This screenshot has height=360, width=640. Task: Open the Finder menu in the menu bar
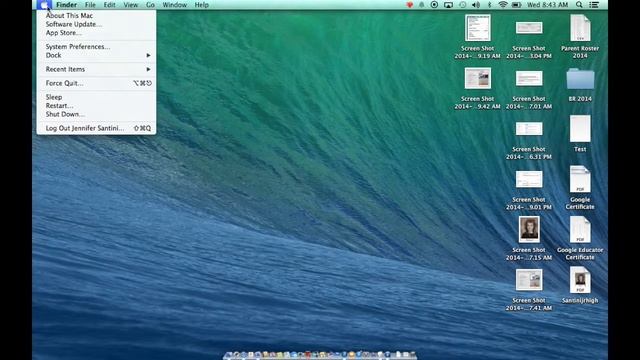67,5
